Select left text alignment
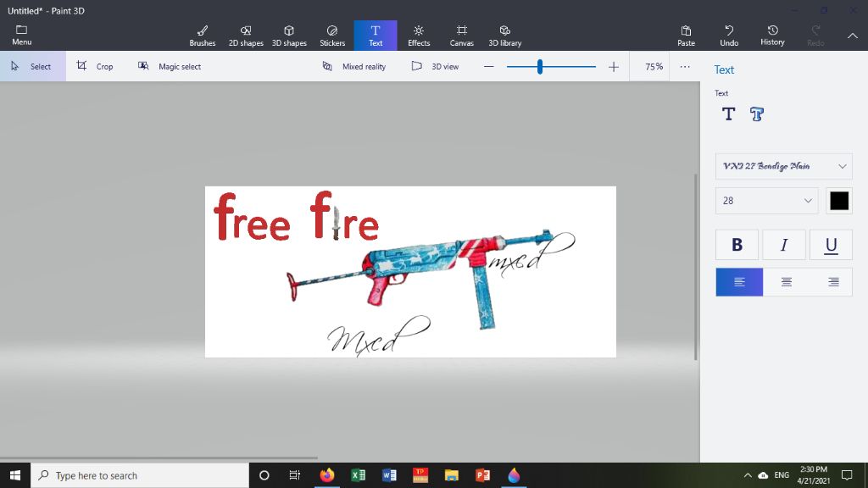Image resolution: width=868 pixels, height=488 pixels. point(739,282)
